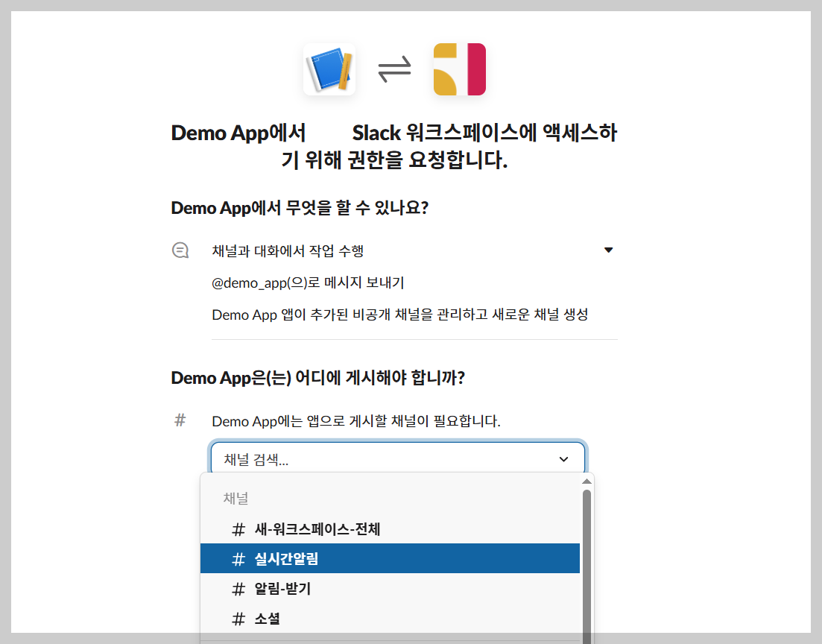Viewport: 822px width, 644px height.
Task: Select the 새-워크스페이스-전체 channel
Action: [x=390, y=529]
